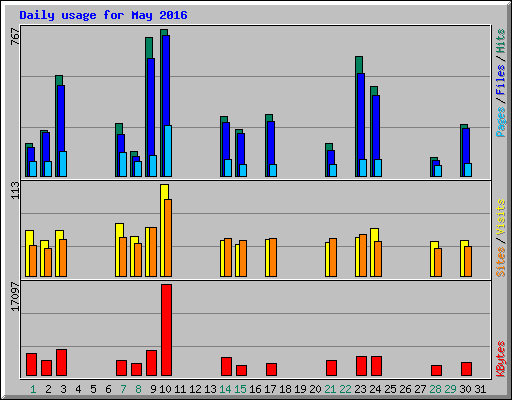Select day label 24 on the x-axis
Viewport: 512px width, 400px height.
[x=375, y=389]
